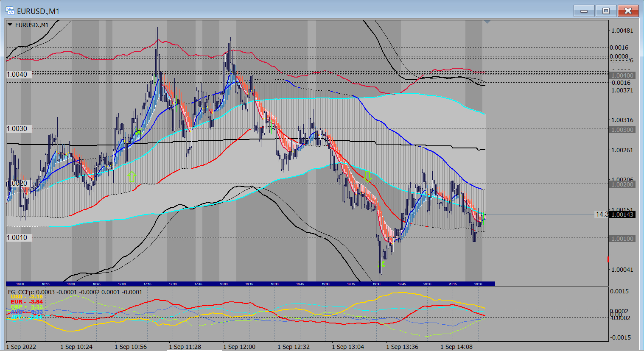Select the 1.0030 price level label
Image resolution: width=644 pixels, height=351 pixels.
[17, 128]
